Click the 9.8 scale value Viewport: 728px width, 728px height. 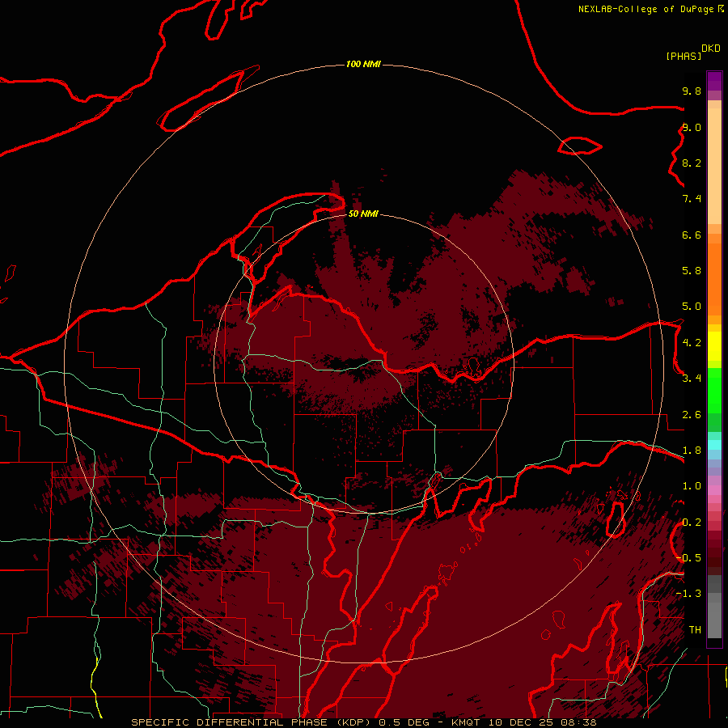click(x=692, y=91)
